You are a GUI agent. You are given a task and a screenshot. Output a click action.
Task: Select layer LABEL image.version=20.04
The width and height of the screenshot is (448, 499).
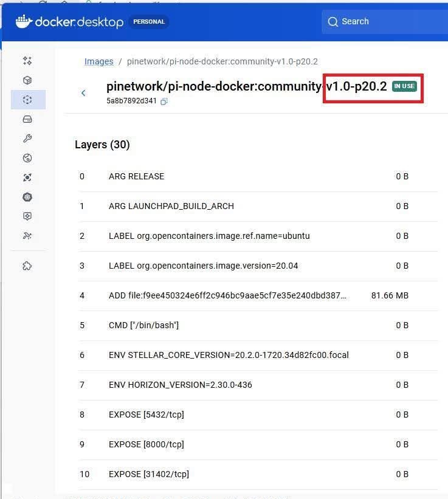[258, 266]
